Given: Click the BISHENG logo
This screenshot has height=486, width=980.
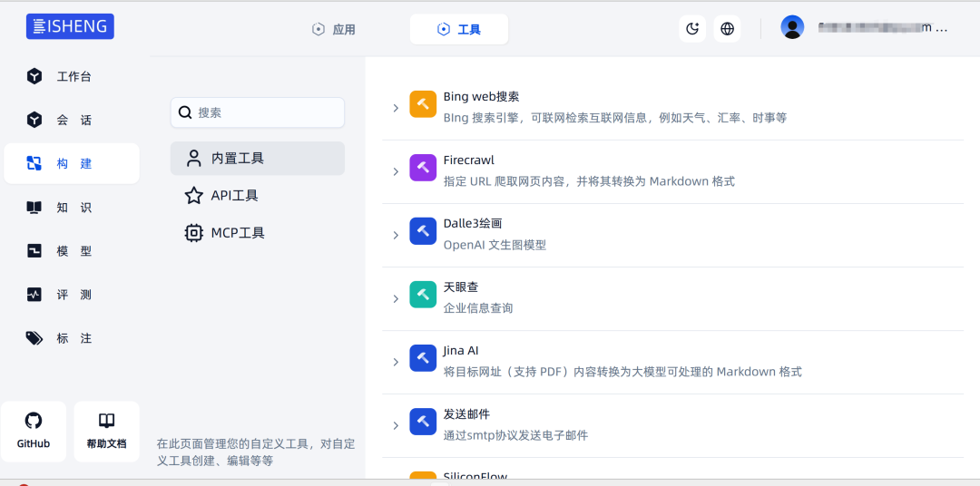Looking at the screenshot, I should pyautogui.click(x=70, y=26).
